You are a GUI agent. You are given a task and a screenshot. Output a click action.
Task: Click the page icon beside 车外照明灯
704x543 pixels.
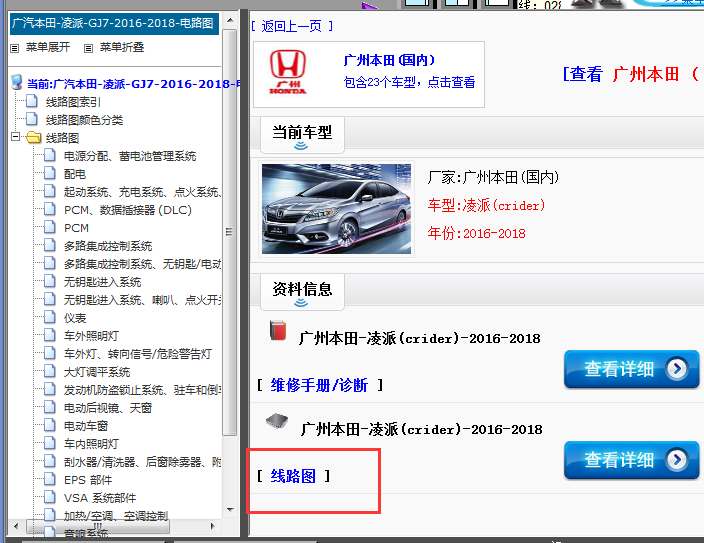[50, 335]
